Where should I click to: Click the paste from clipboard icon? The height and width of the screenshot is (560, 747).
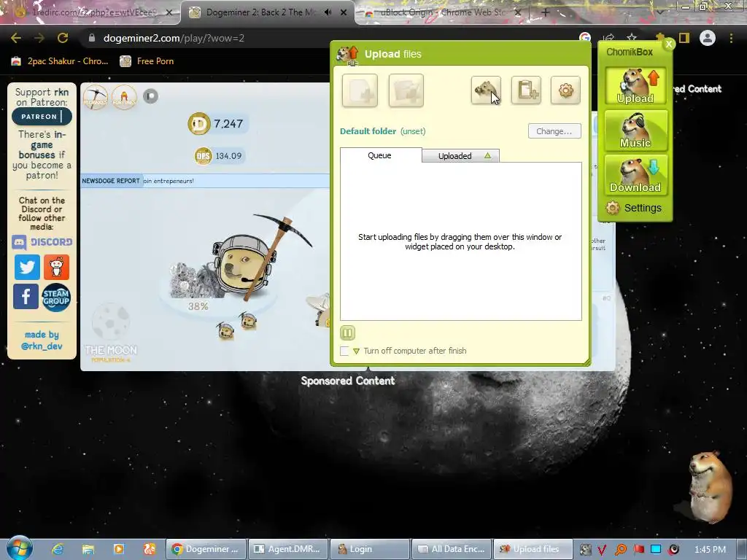(526, 90)
